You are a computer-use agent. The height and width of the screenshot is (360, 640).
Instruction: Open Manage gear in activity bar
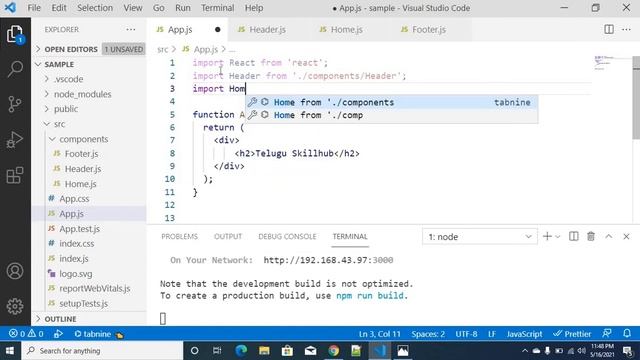pos(15,306)
